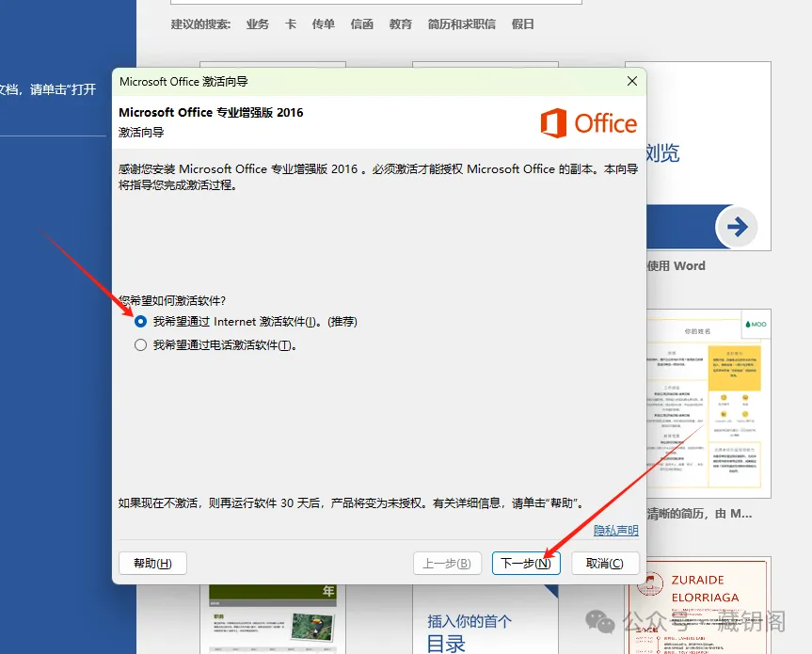The height and width of the screenshot is (654, 812).
Task: Click the tour arrow circle in Word
Action: click(737, 226)
